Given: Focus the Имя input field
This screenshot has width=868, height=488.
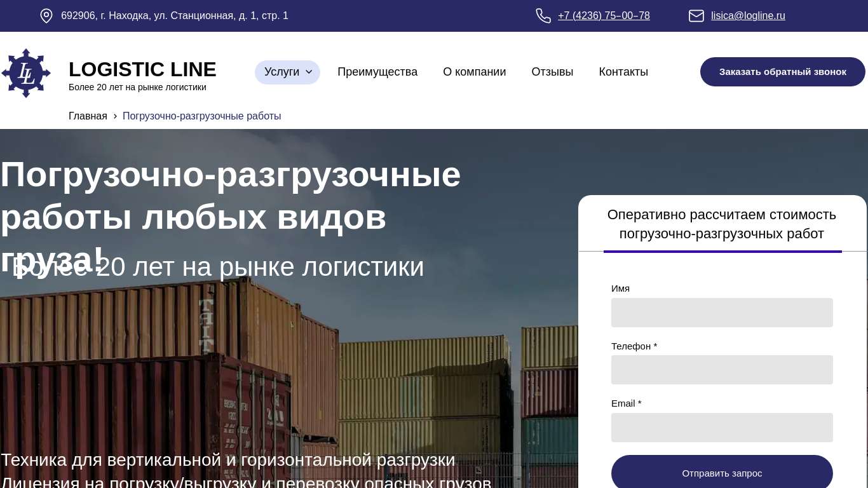Looking at the screenshot, I should click(722, 313).
